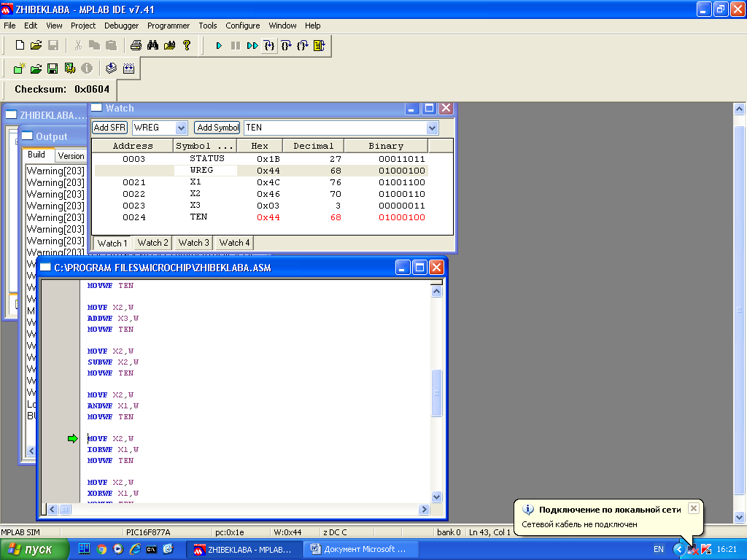Open the Configure menu
This screenshot has width=747, height=560.
coord(242,26)
